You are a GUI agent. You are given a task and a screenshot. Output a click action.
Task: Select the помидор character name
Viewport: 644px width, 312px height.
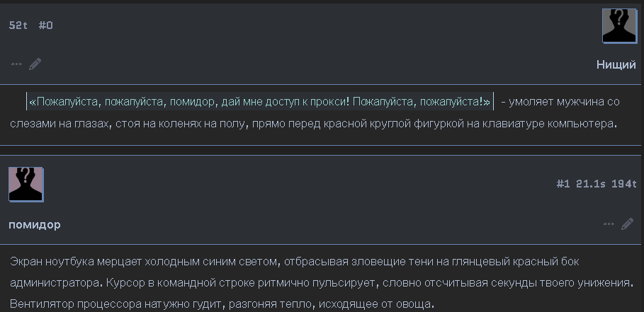tap(35, 225)
